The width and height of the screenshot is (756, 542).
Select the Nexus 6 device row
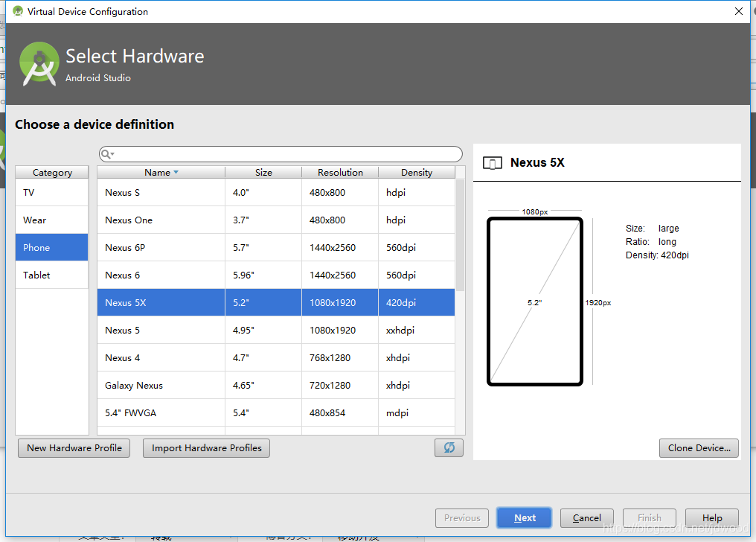(276, 275)
